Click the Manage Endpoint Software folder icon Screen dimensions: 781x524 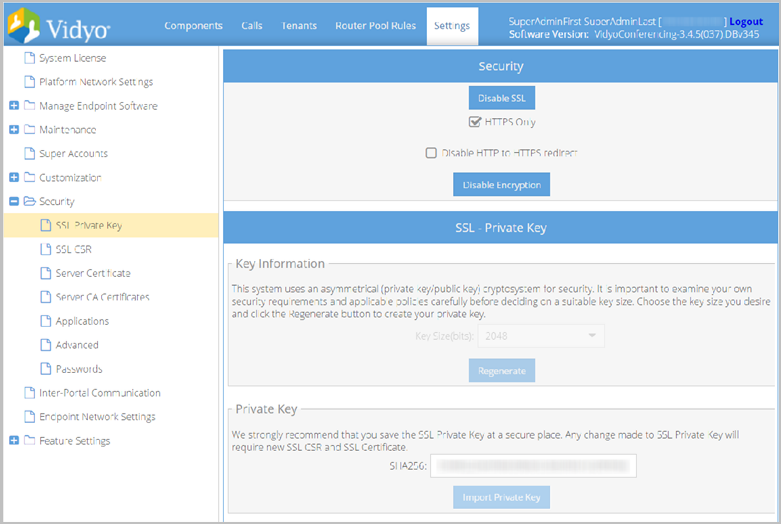[x=30, y=106]
